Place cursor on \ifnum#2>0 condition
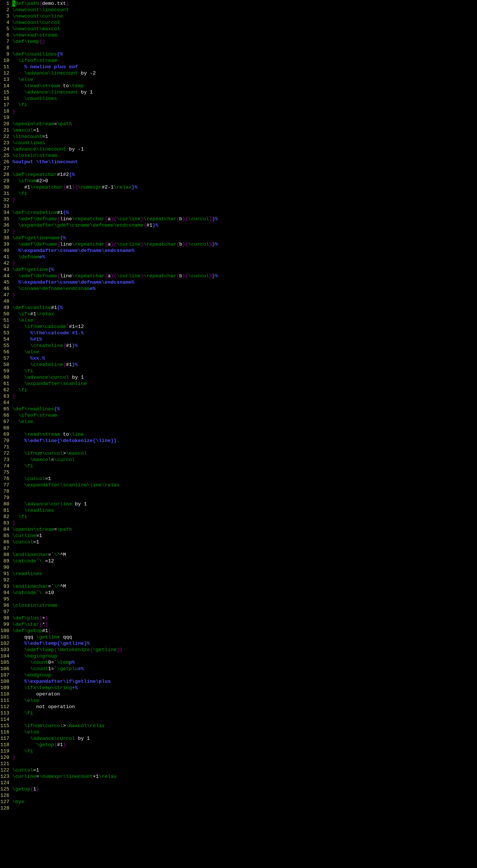 [33, 181]
